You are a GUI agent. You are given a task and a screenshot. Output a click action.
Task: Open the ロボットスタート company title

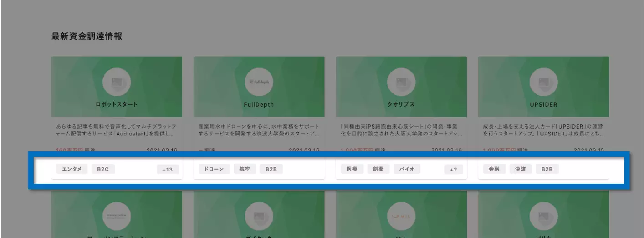117,104
